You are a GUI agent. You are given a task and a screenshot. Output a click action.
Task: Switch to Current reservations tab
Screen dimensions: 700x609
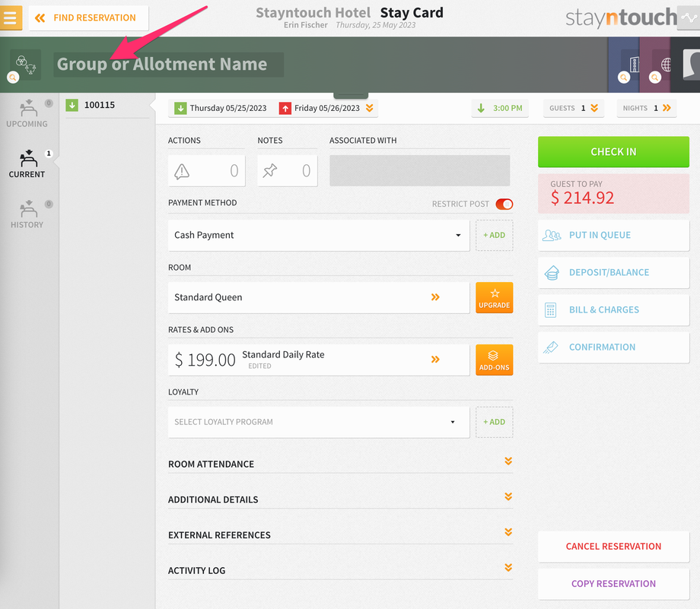27,165
